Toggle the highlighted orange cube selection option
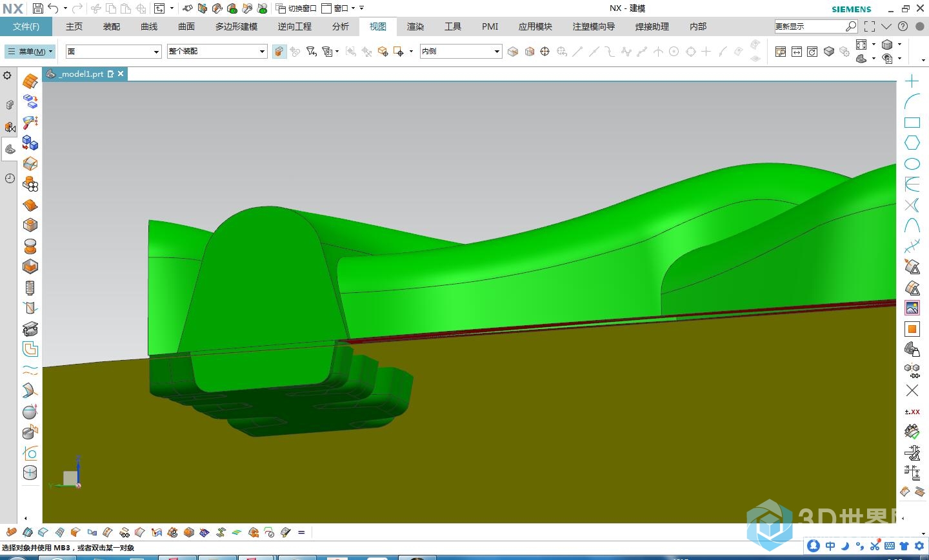The width and height of the screenshot is (929, 560). click(279, 51)
